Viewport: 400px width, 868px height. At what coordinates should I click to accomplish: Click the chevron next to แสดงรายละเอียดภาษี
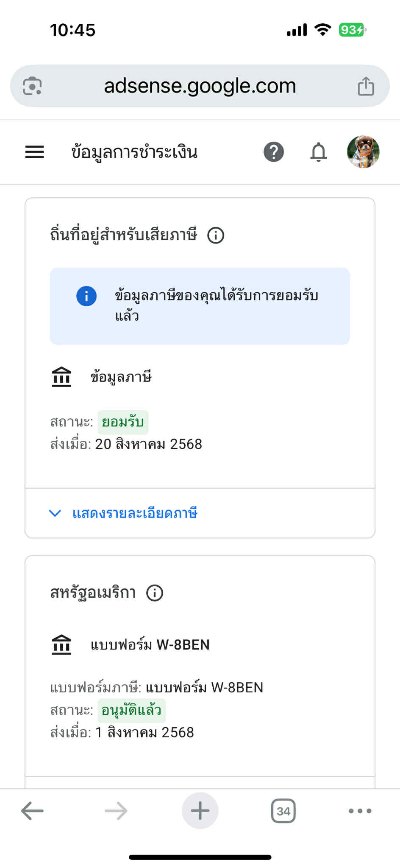tap(55, 513)
